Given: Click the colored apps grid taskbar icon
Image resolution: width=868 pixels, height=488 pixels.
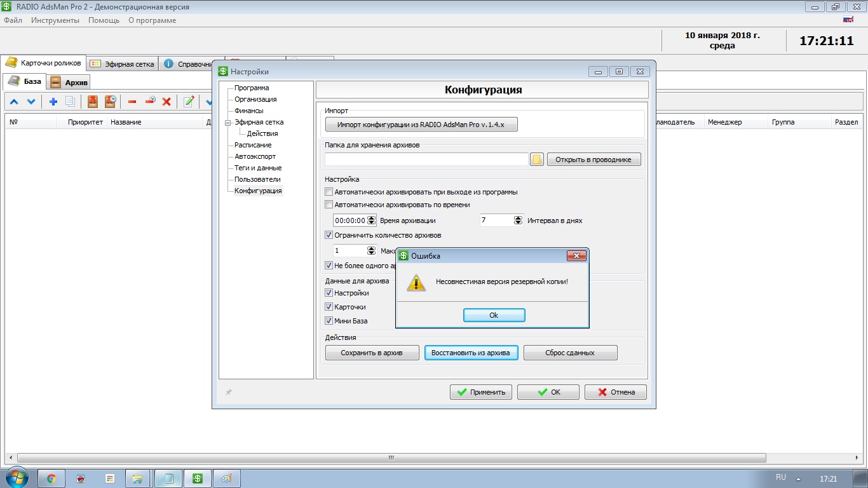Looking at the screenshot, I should [x=110, y=478].
